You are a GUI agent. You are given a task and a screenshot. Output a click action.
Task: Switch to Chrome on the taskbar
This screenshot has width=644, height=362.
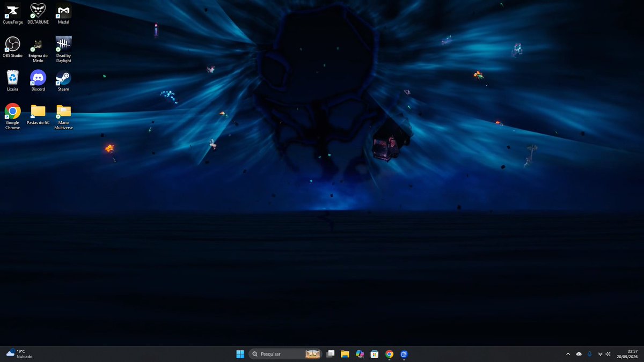tap(389, 354)
